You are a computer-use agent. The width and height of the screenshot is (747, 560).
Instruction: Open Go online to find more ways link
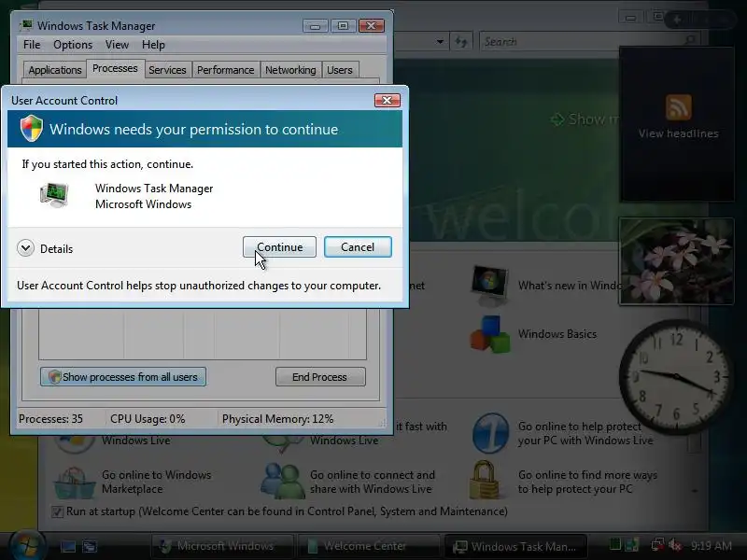point(587,482)
